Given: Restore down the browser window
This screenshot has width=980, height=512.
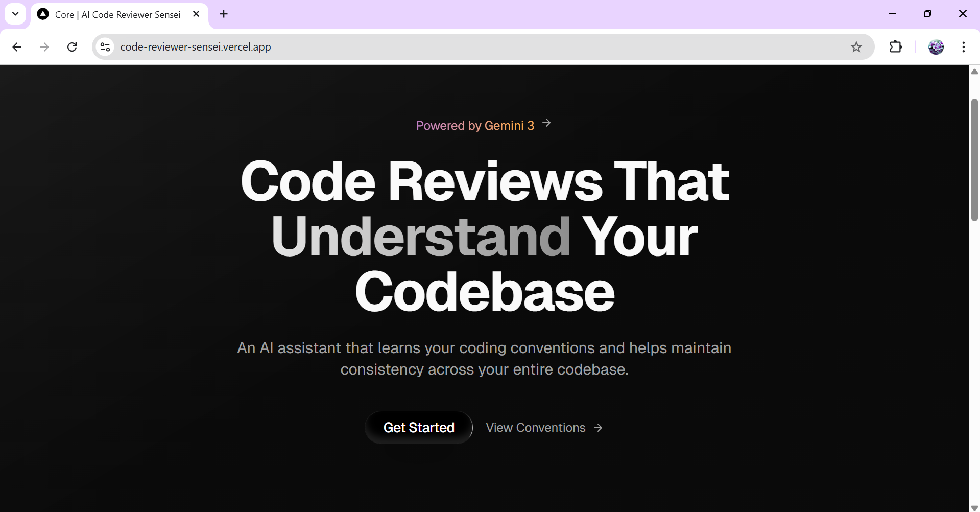Looking at the screenshot, I should [x=927, y=14].
